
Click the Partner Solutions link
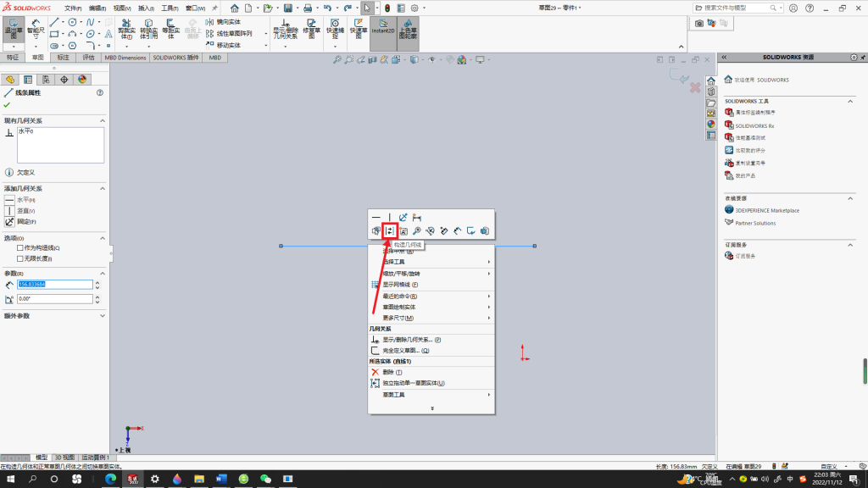[755, 223]
